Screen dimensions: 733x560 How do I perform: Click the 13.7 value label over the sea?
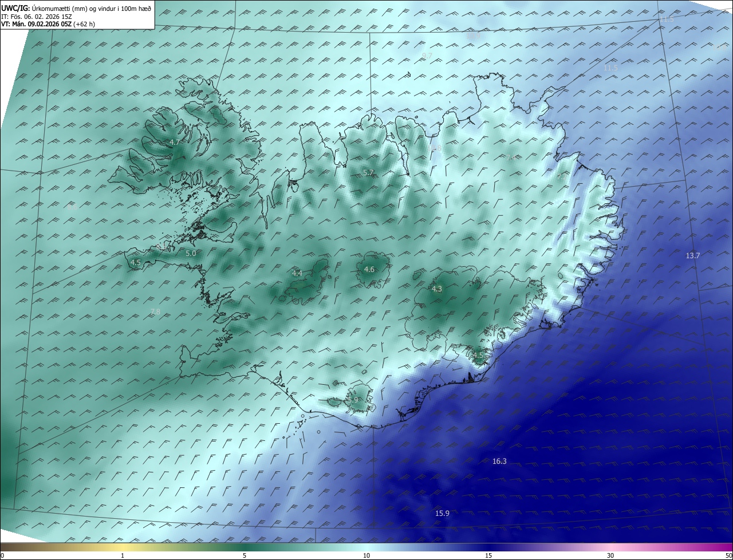(693, 255)
